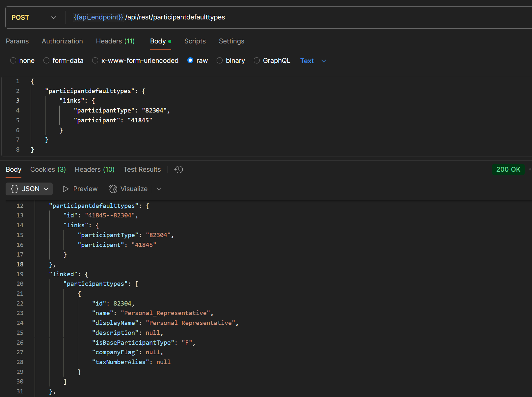Expand the Visualize options chevron

[x=159, y=189]
